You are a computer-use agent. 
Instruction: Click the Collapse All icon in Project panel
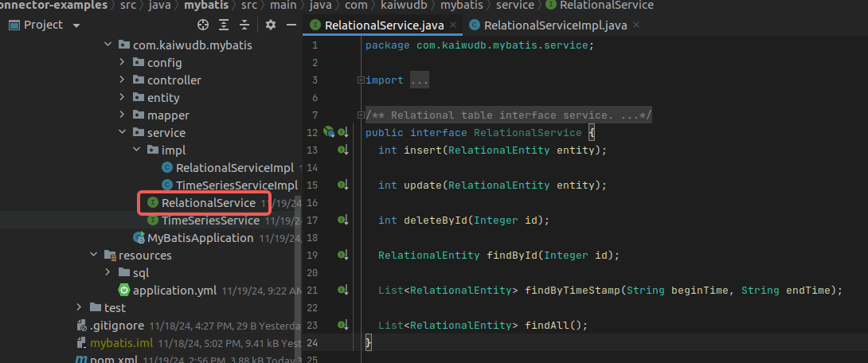click(x=244, y=25)
